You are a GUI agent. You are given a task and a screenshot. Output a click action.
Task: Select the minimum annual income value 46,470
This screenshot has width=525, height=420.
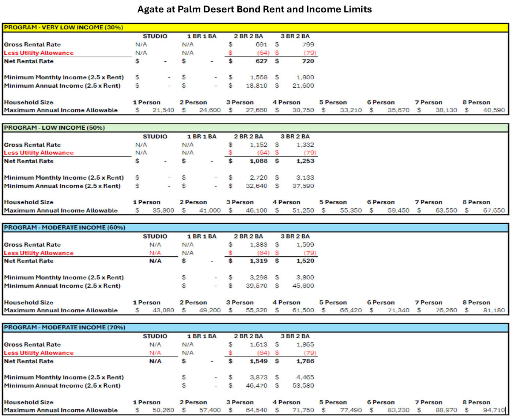point(256,386)
